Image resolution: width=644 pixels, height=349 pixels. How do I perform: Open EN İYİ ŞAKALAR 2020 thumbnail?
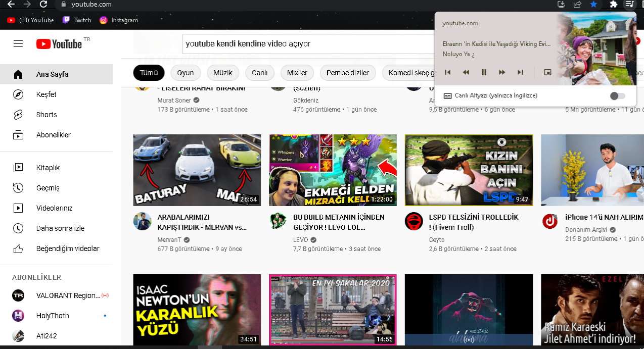point(333,310)
